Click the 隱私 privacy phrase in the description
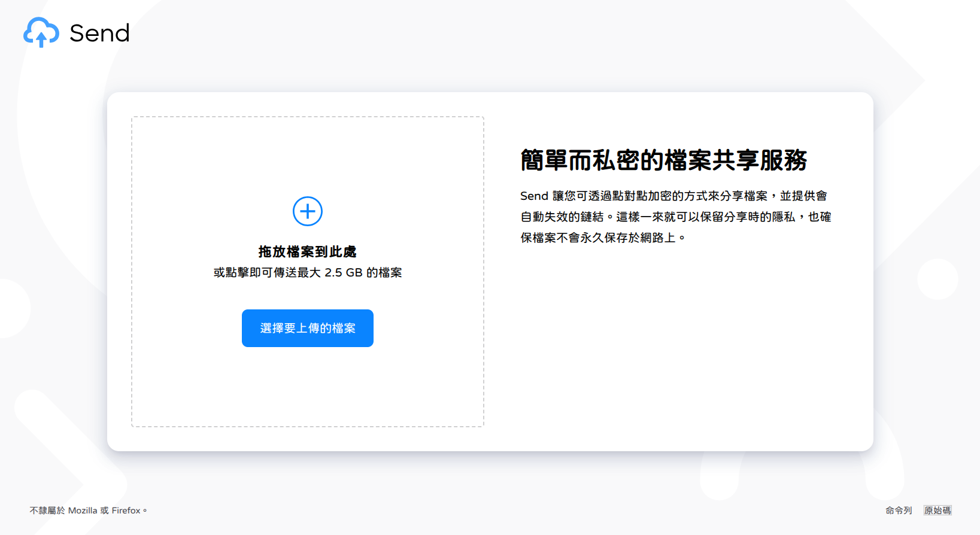The image size is (980, 535). [x=783, y=217]
